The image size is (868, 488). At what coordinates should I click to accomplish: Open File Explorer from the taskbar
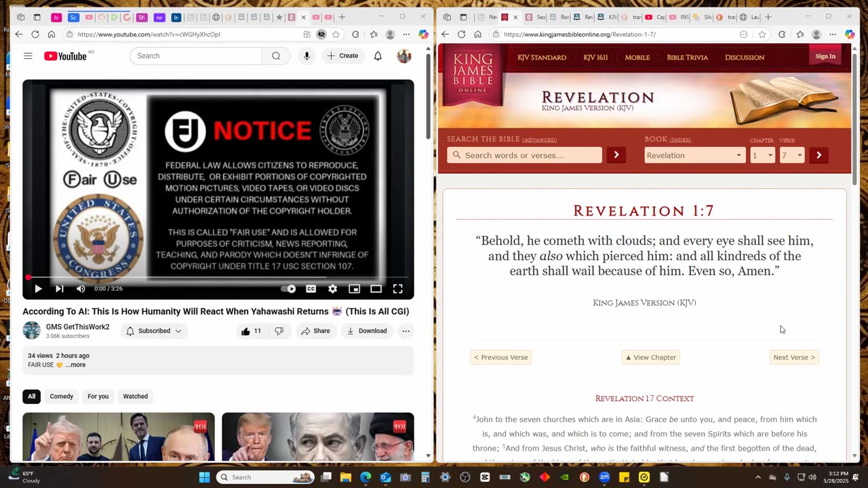click(x=346, y=477)
